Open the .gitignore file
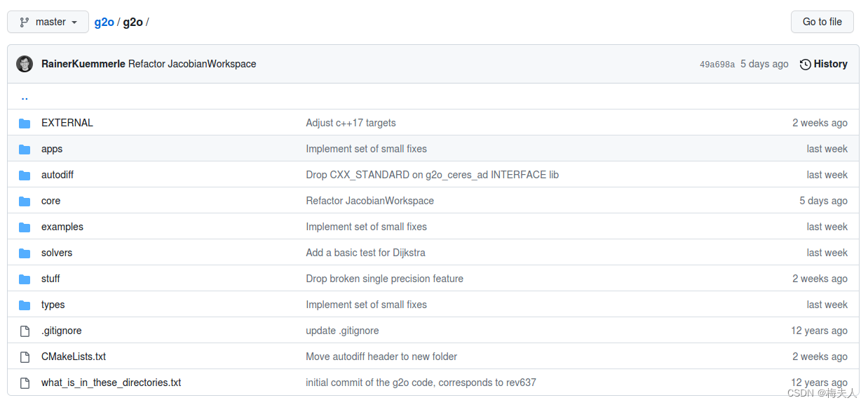The height and width of the screenshot is (405, 868). (62, 331)
